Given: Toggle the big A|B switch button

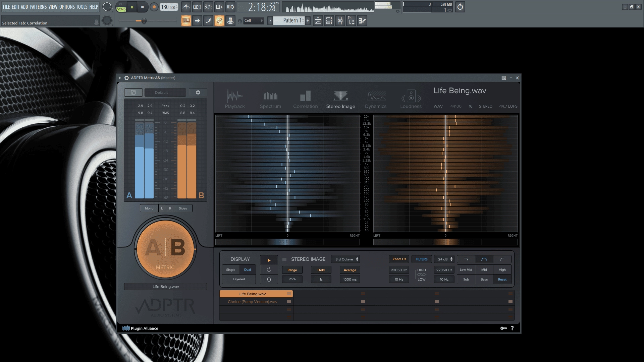Looking at the screenshot, I should click(165, 249).
